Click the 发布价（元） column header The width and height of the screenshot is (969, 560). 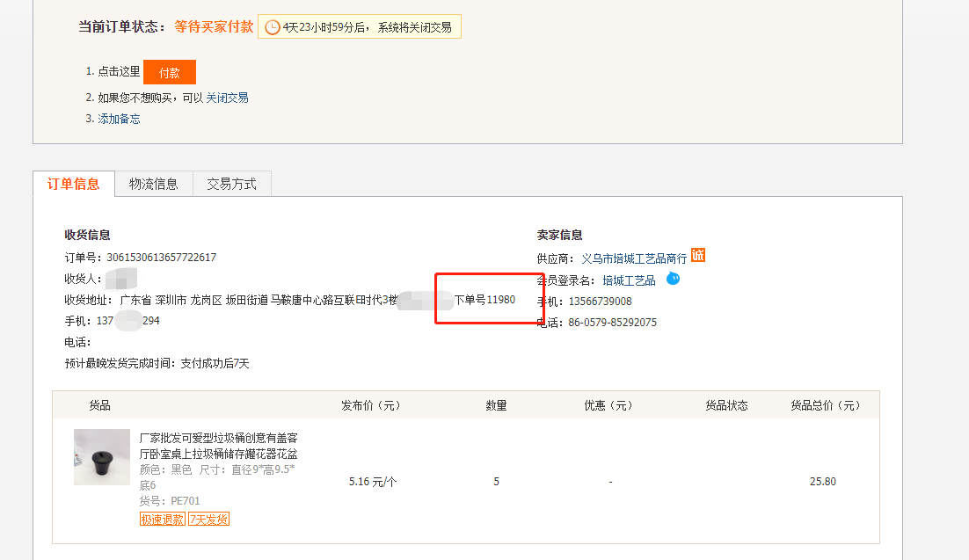tap(371, 405)
